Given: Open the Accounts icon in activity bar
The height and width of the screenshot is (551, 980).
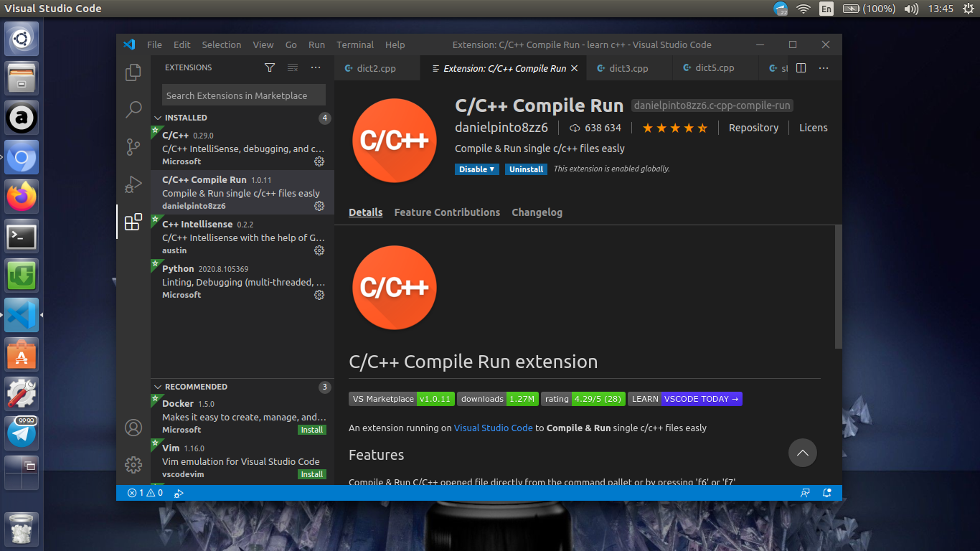Looking at the screenshot, I should (x=133, y=428).
